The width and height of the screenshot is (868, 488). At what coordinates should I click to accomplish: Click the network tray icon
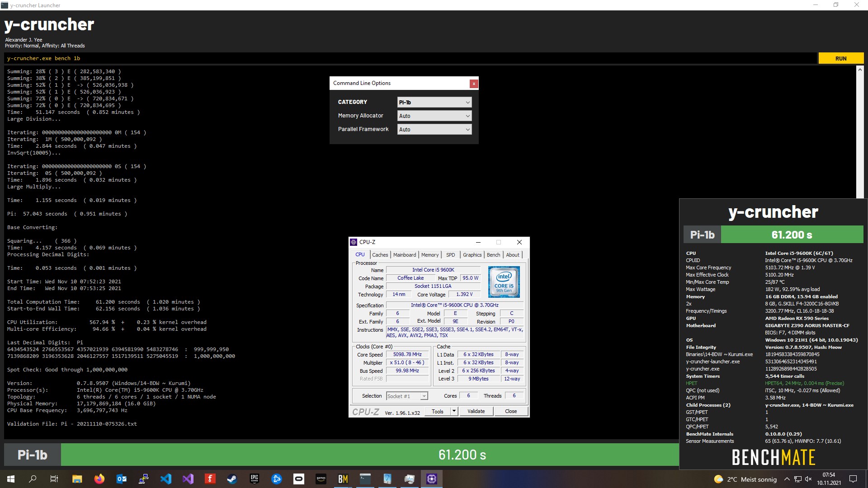click(798, 479)
